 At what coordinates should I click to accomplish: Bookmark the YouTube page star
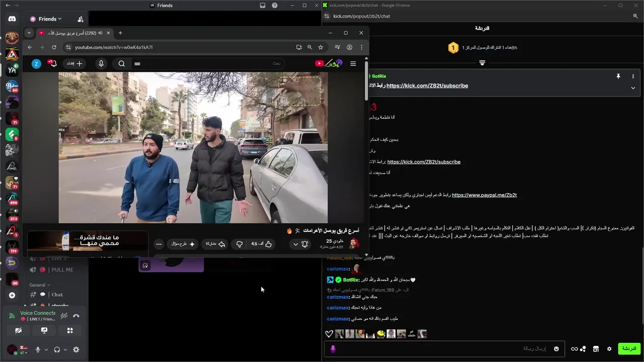point(320,47)
